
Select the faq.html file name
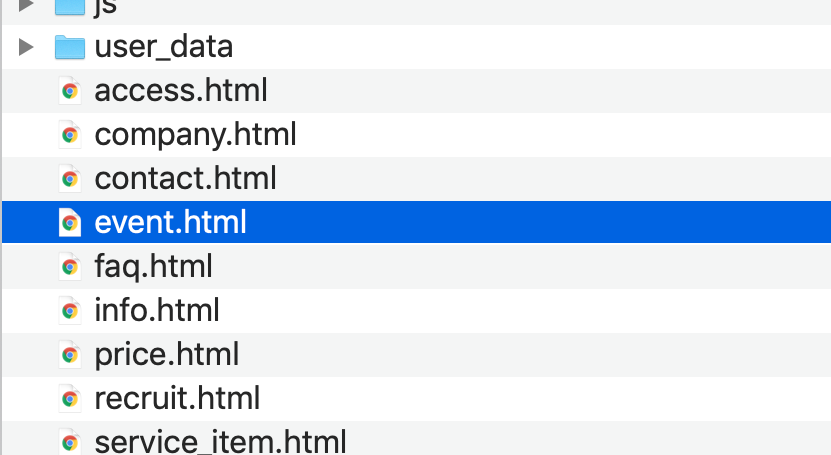(x=153, y=267)
